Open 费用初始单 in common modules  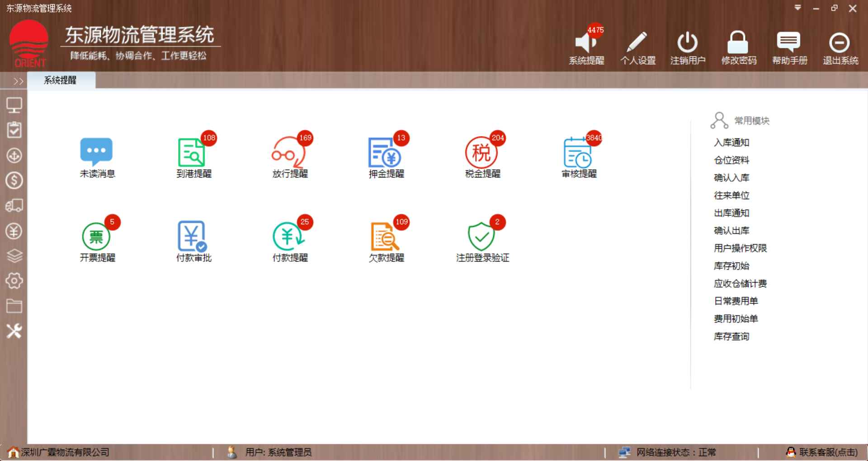pos(736,319)
